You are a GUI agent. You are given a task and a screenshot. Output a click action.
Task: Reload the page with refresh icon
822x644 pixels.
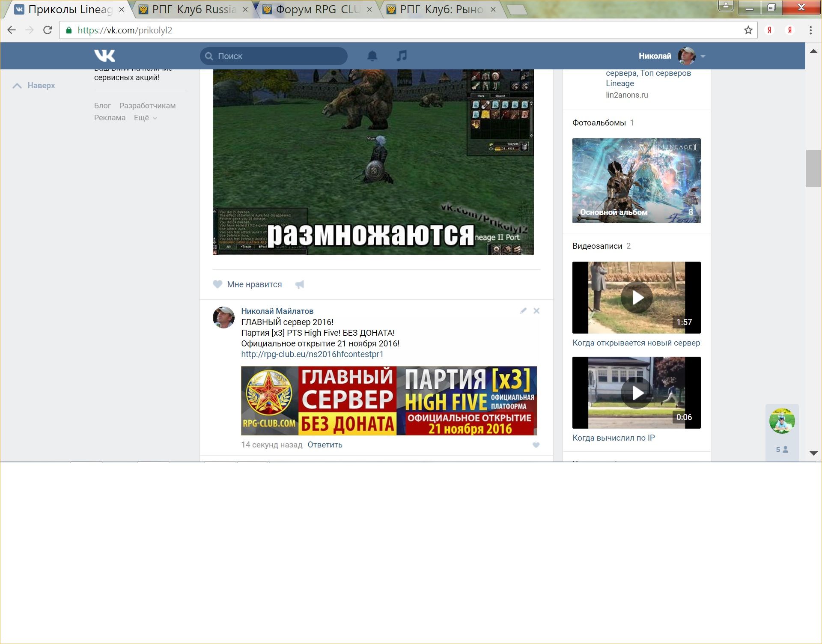tap(48, 30)
